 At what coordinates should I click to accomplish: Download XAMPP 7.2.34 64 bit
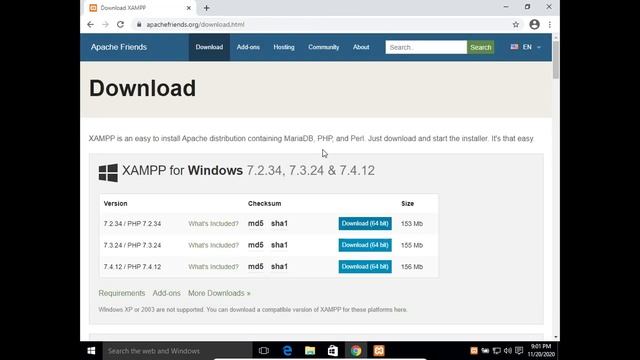365,223
